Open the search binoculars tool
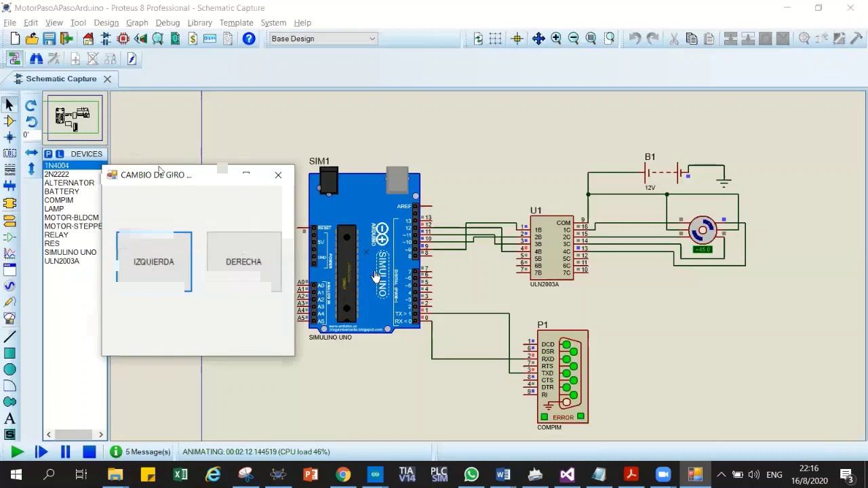The height and width of the screenshot is (488, 868). (36, 59)
